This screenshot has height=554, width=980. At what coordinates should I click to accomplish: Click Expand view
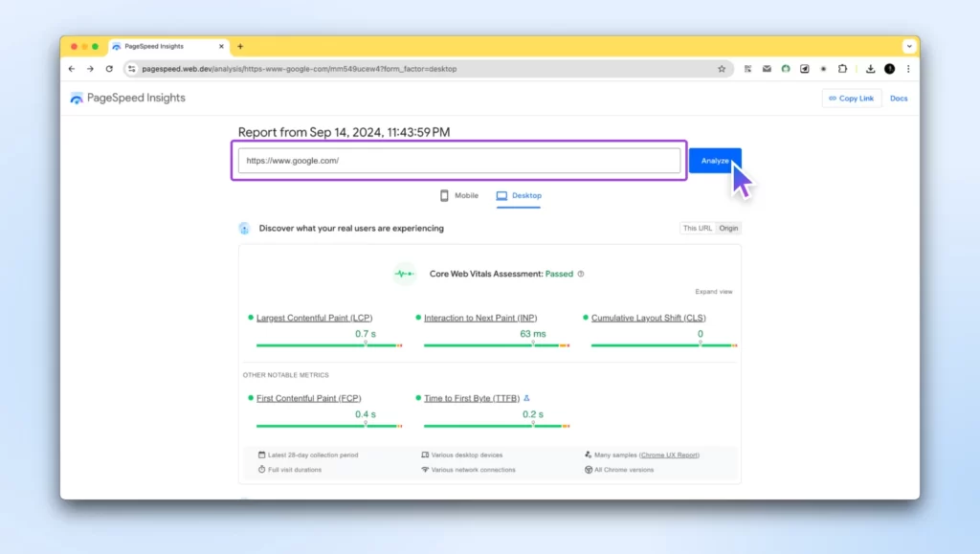click(x=714, y=292)
